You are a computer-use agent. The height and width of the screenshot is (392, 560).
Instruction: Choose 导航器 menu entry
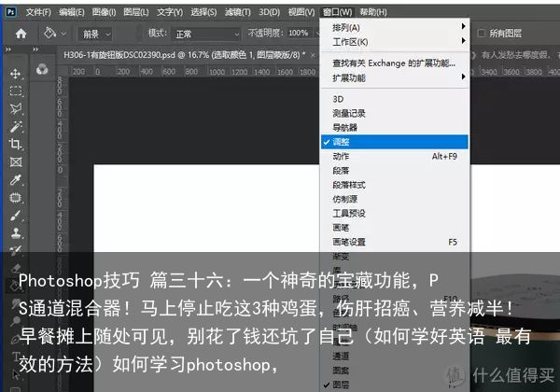pyautogui.click(x=394, y=128)
